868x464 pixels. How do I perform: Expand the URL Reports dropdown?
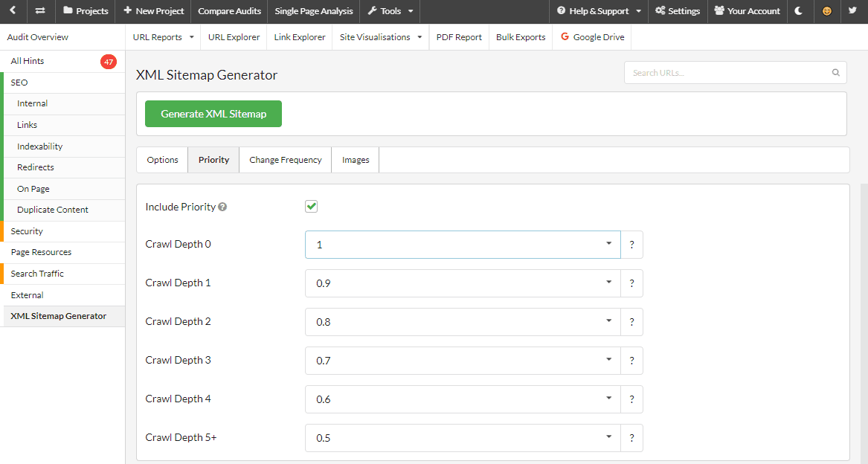[164, 37]
